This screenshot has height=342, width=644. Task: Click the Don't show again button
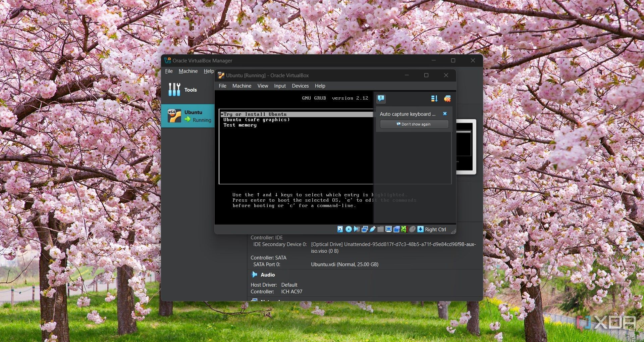point(414,124)
